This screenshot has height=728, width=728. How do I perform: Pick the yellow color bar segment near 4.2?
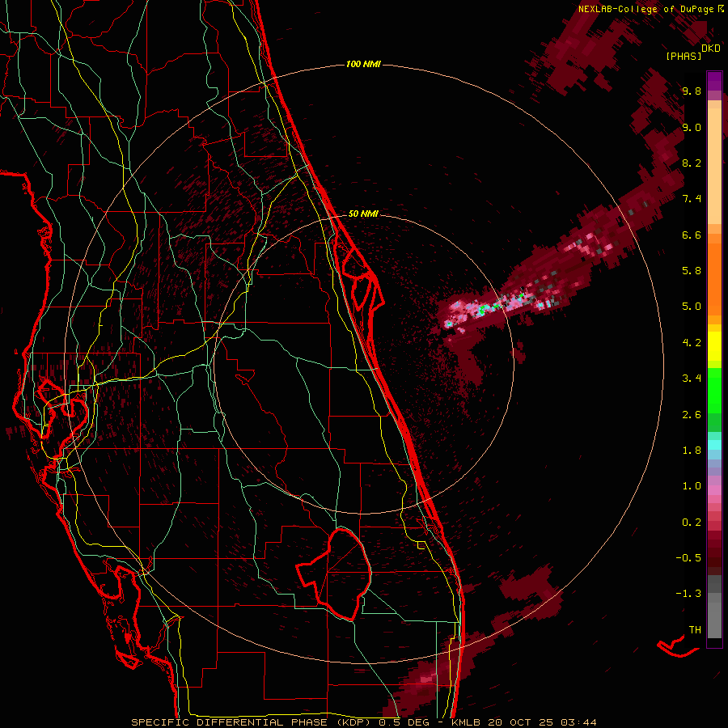click(x=714, y=346)
